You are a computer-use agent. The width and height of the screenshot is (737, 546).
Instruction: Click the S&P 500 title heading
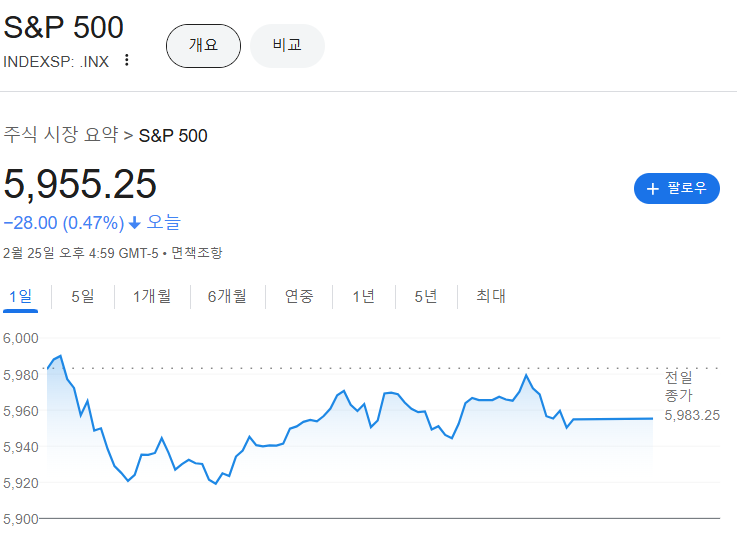click(63, 27)
